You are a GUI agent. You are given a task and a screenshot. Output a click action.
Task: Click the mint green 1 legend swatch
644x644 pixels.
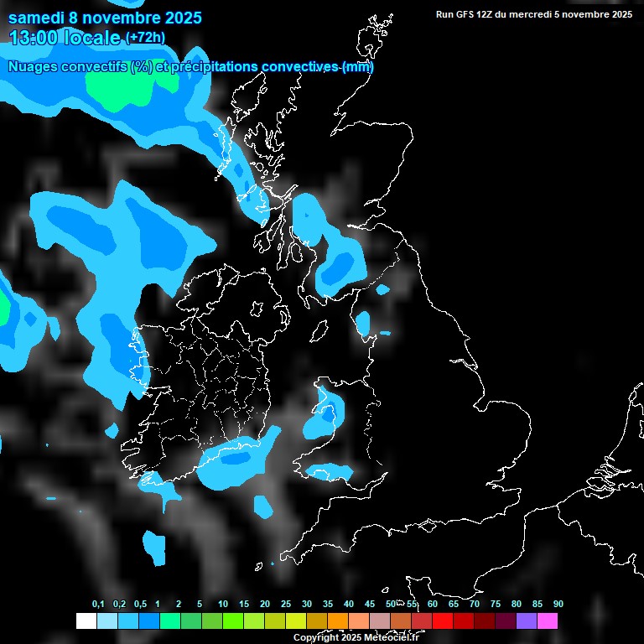coord(169,621)
